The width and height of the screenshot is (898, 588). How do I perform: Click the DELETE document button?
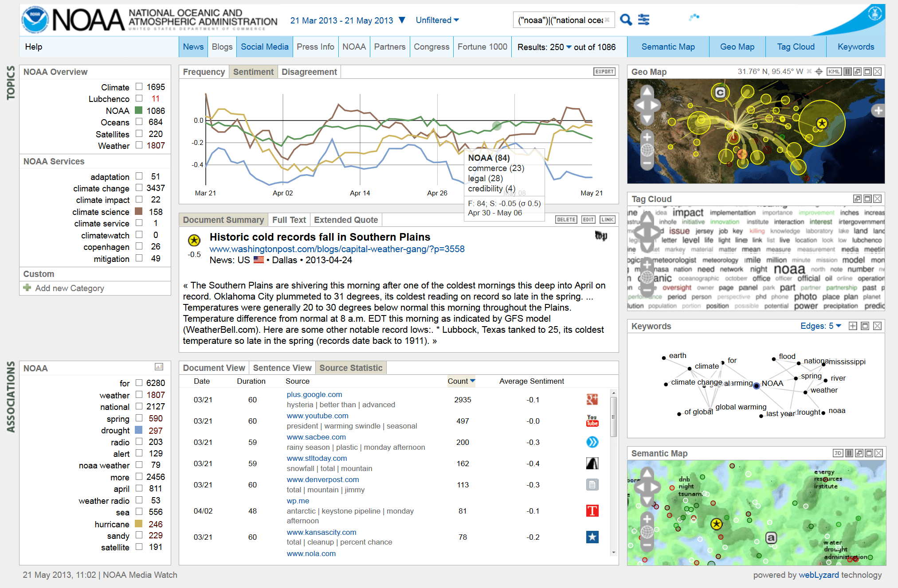click(566, 219)
